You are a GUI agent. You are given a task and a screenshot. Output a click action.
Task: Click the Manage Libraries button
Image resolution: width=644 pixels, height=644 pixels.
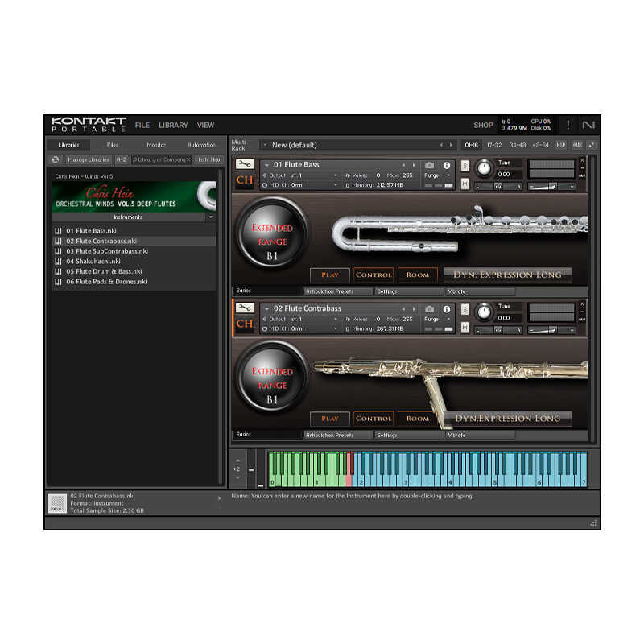pyautogui.click(x=89, y=159)
